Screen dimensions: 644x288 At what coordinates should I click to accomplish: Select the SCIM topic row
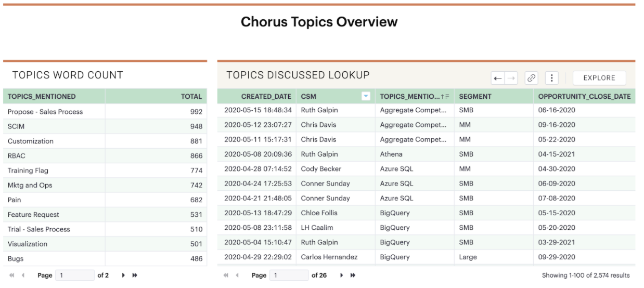tap(105, 126)
